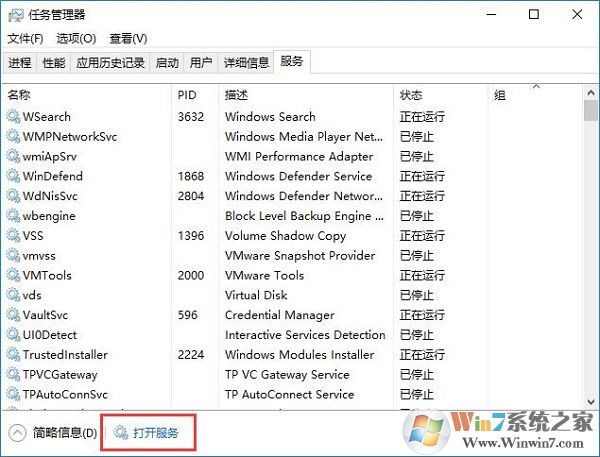Switch to the 启动 tab
This screenshot has width=600, height=457.
pyautogui.click(x=167, y=62)
